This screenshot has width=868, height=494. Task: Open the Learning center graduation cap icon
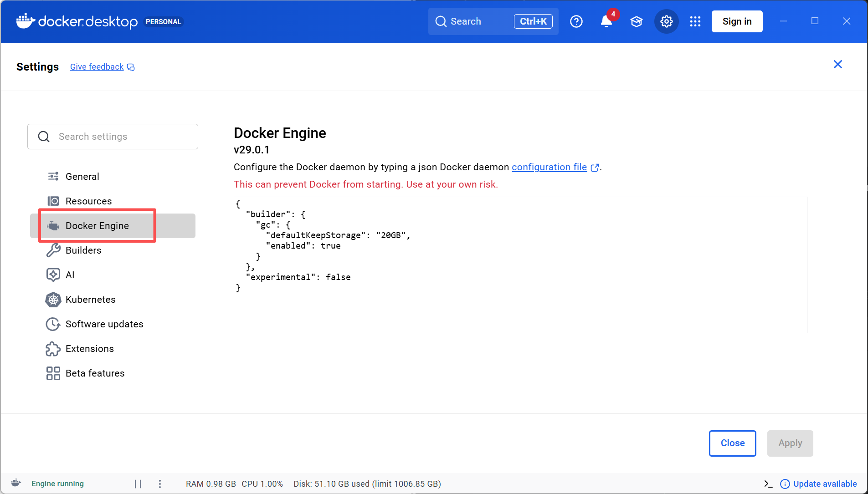tap(637, 21)
